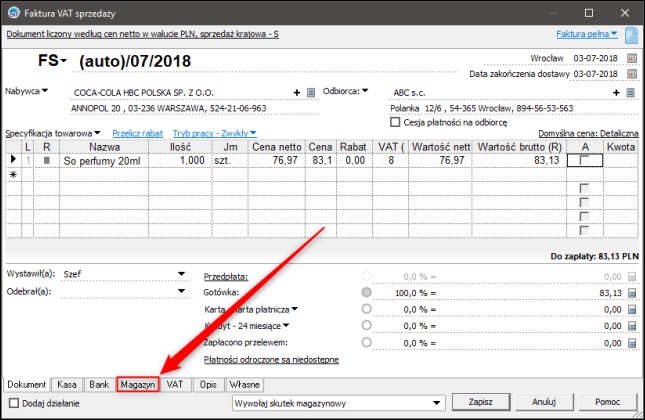Open the Opis tab

(x=208, y=385)
